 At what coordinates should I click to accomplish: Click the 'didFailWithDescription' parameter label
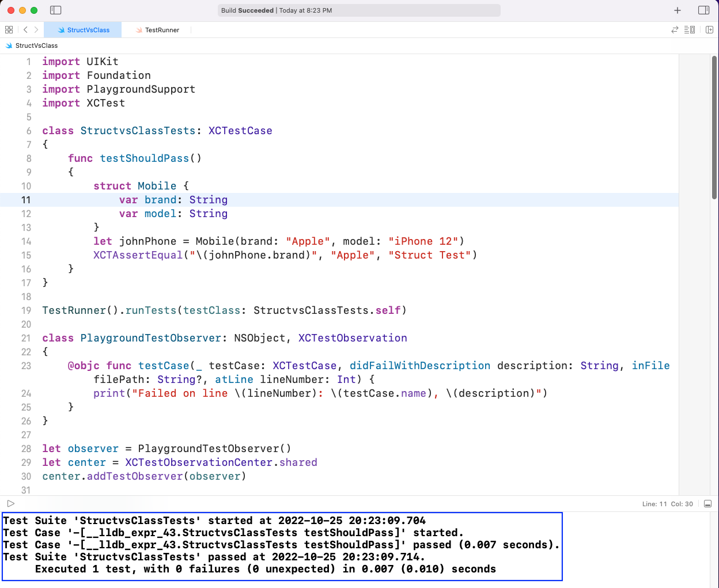420,366
